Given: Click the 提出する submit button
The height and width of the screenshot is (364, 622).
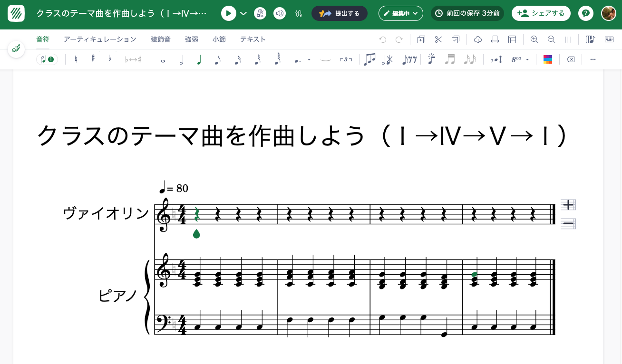Looking at the screenshot, I should click(x=340, y=13).
